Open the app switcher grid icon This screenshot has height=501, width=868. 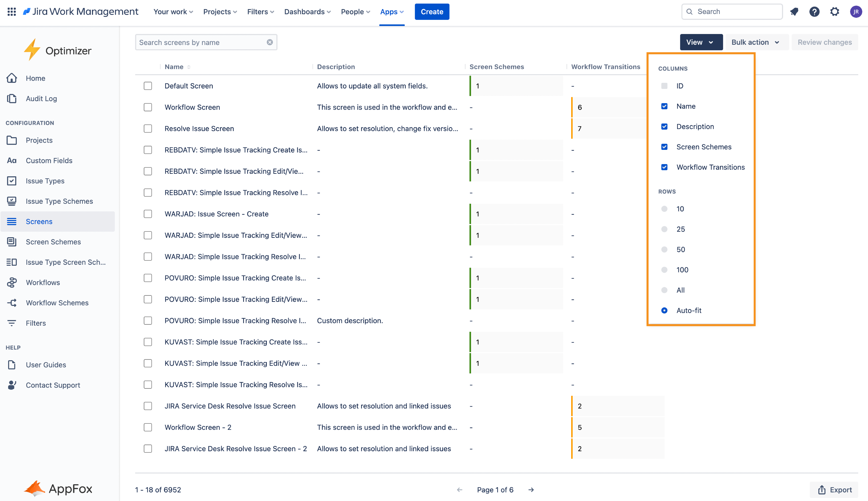tap(12, 12)
